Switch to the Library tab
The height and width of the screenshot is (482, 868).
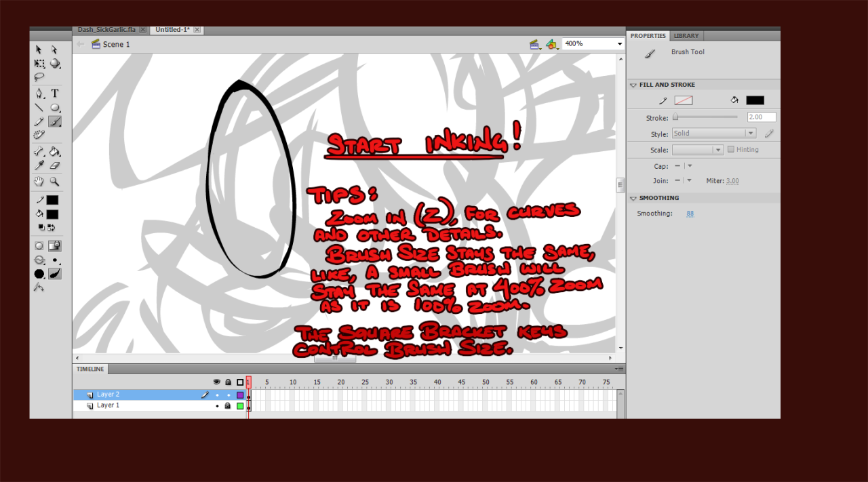(686, 36)
